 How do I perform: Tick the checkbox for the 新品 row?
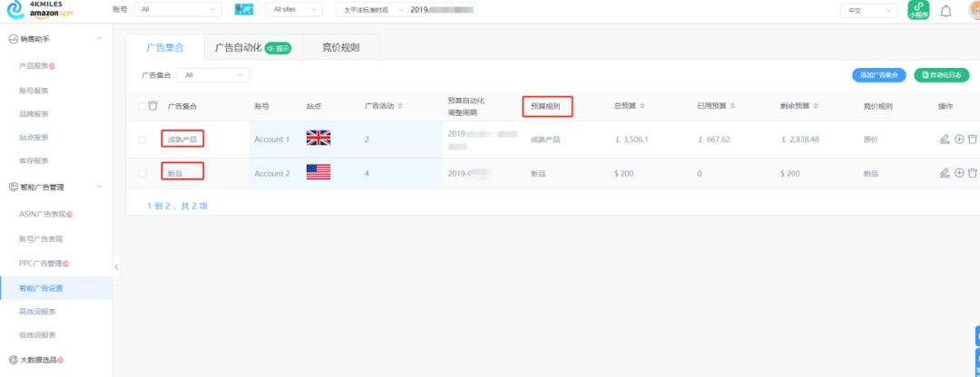pyautogui.click(x=142, y=173)
